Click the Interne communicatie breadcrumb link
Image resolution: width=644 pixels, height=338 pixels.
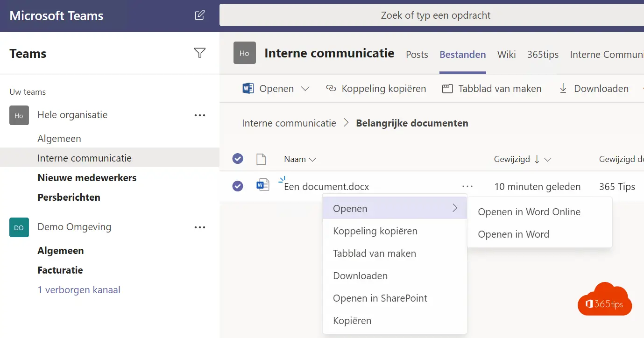(x=289, y=123)
